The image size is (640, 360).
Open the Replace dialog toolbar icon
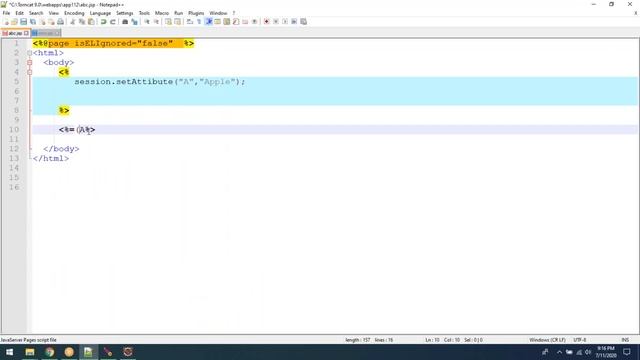[x=134, y=22]
